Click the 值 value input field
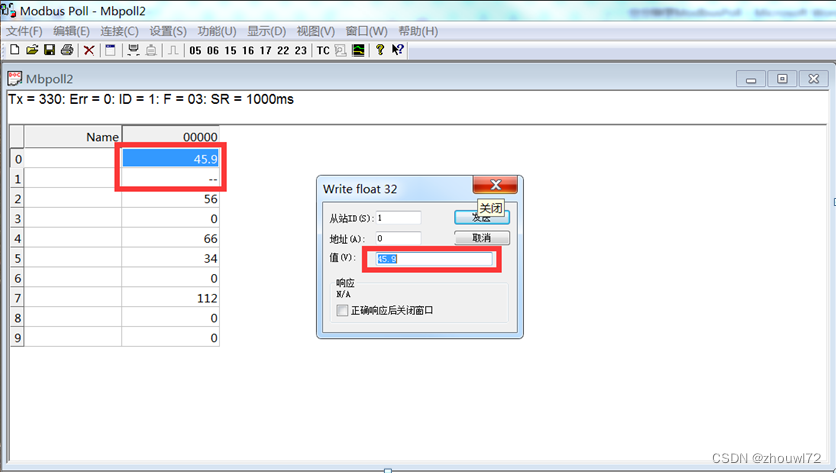Viewport: 836px width, 473px height. [433, 259]
